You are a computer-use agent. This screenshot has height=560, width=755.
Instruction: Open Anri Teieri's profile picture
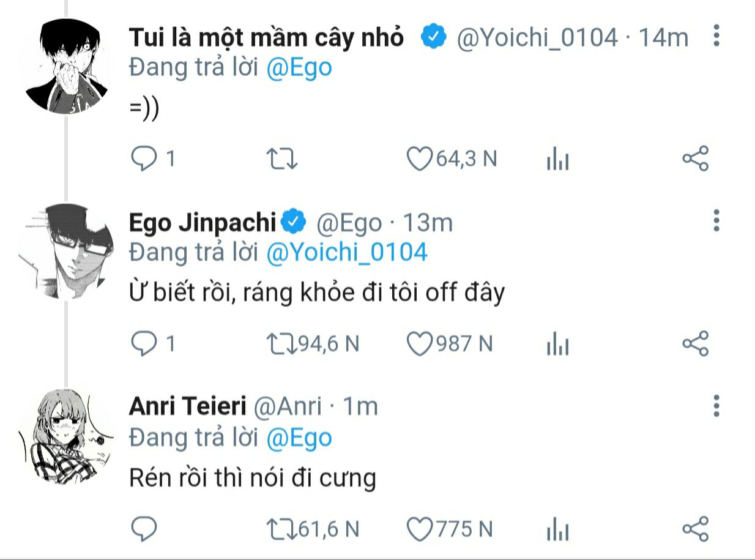point(67,435)
